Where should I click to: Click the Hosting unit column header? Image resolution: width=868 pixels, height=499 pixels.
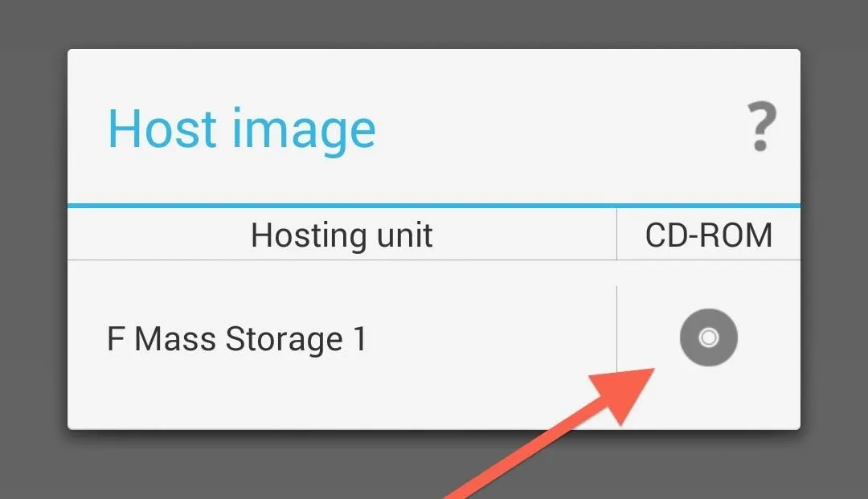coord(342,235)
